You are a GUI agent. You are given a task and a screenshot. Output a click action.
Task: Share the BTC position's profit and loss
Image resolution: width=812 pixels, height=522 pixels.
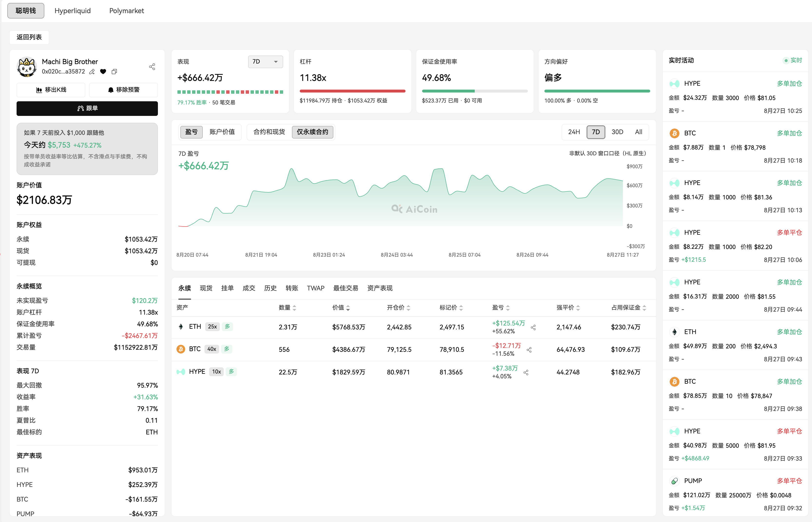coord(529,350)
